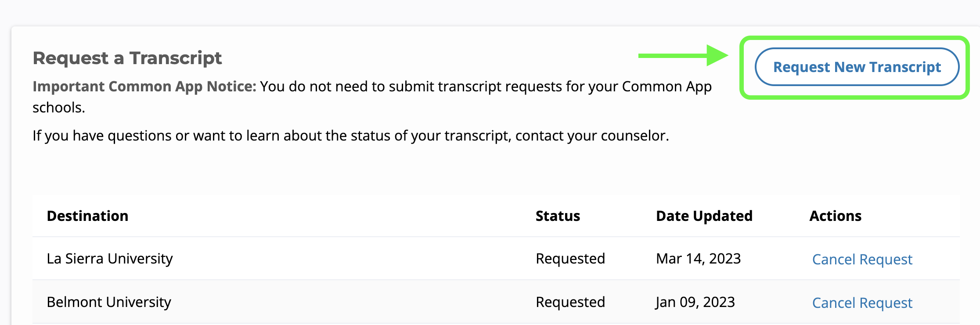Click the Actions column header
The image size is (980, 325).
(x=835, y=216)
